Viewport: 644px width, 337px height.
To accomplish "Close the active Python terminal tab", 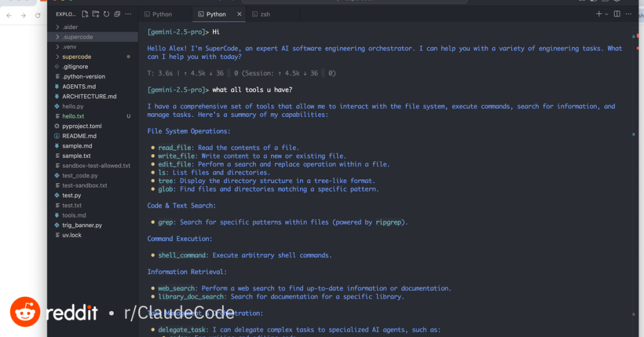I will pyautogui.click(x=239, y=14).
